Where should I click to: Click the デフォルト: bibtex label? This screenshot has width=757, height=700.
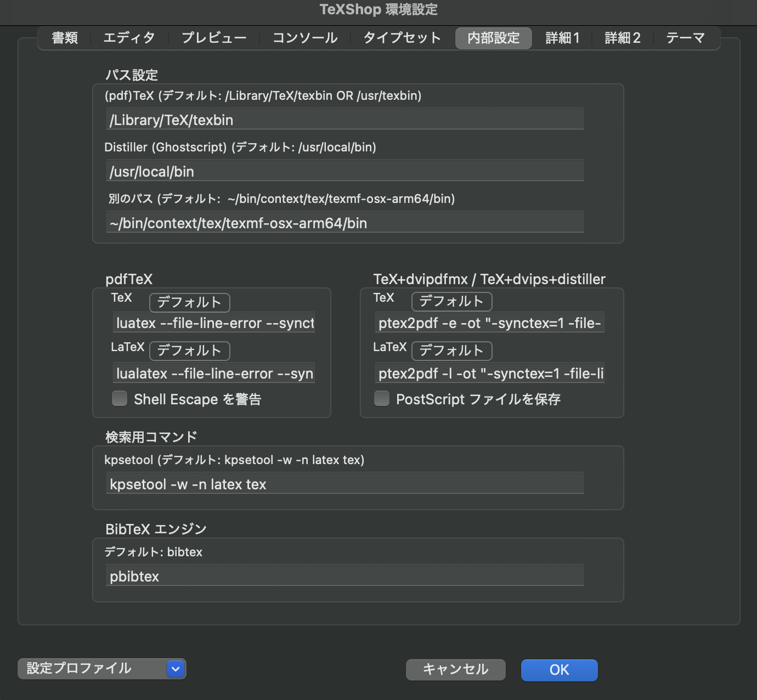click(x=154, y=552)
